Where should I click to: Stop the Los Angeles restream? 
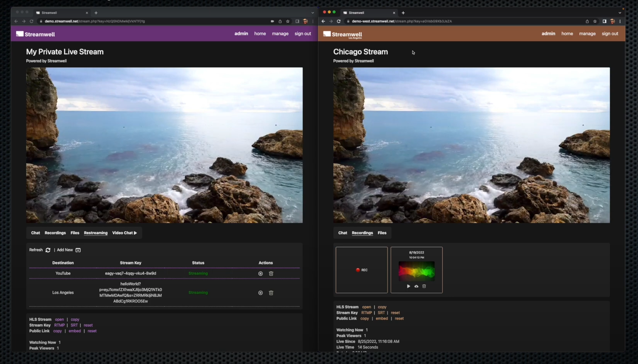pyautogui.click(x=260, y=293)
